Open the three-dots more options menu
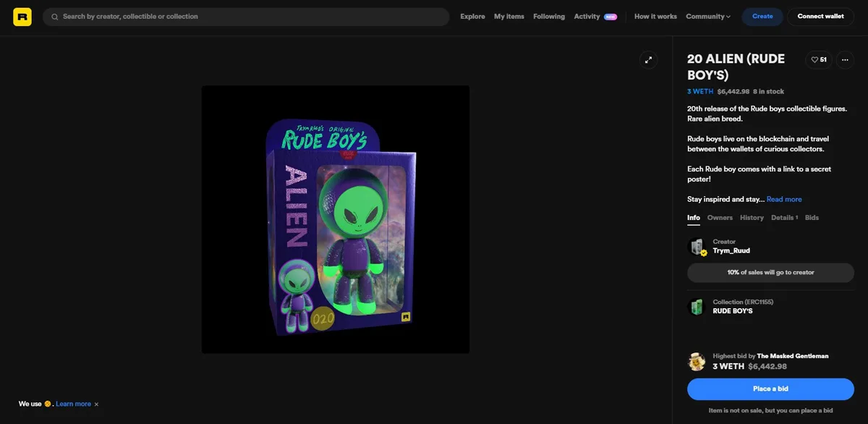The width and height of the screenshot is (868, 424). click(x=845, y=60)
